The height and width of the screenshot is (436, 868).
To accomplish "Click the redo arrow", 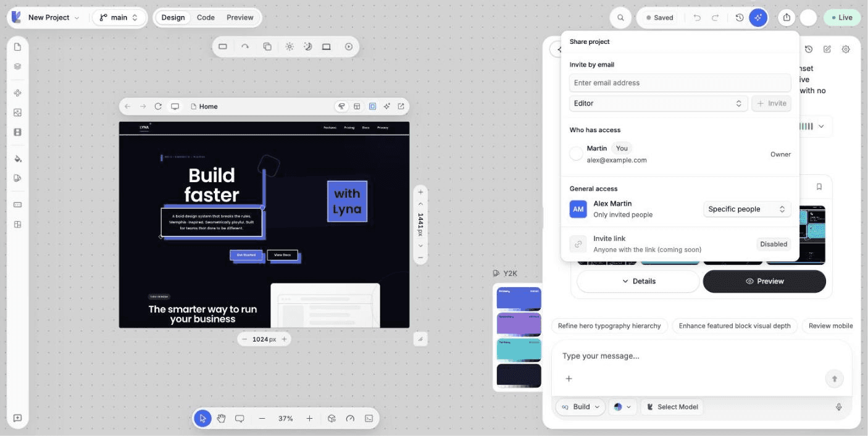I will (715, 17).
